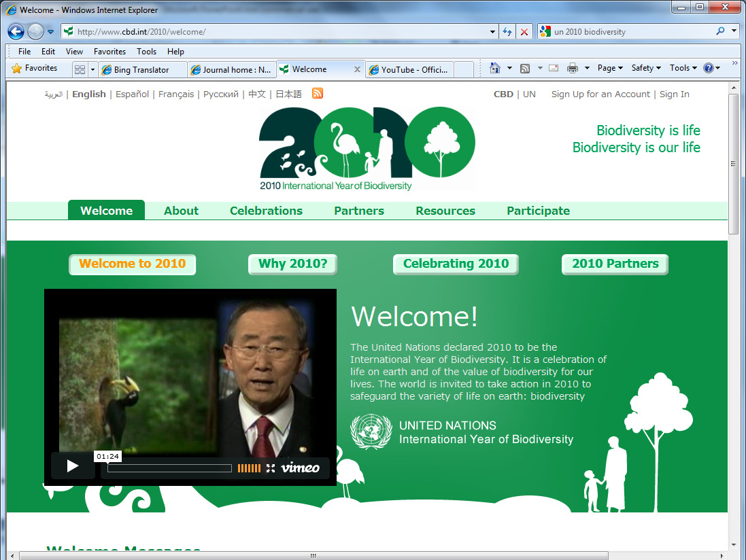746x560 pixels.
Task: Expand the tab list dropdown arrow
Action: (92, 69)
